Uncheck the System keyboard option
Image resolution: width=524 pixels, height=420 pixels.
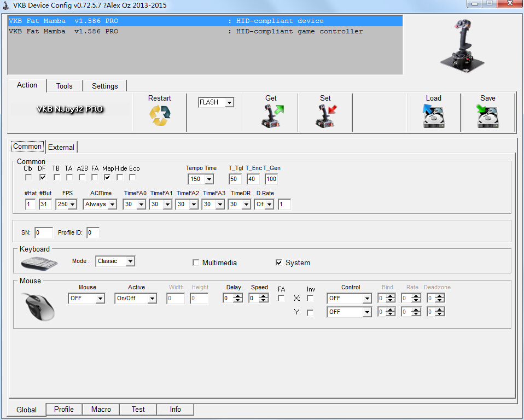click(279, 262)
